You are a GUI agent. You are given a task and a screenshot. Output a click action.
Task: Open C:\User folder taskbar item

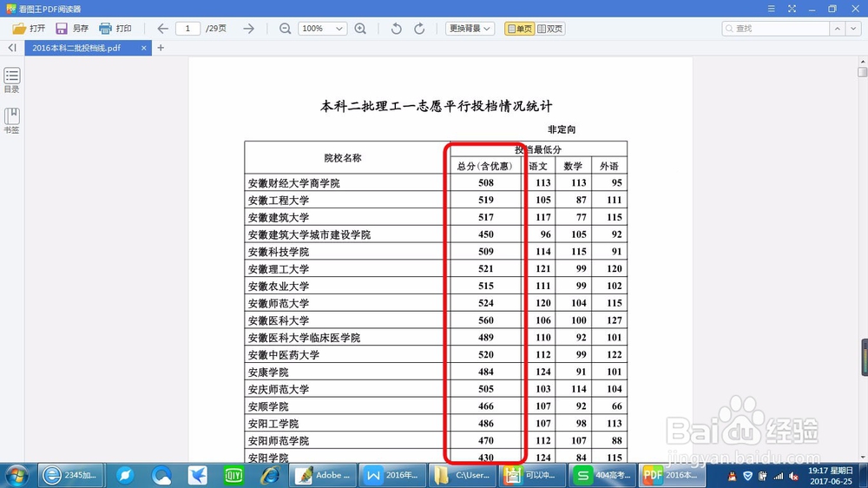[x=463, y=475]
